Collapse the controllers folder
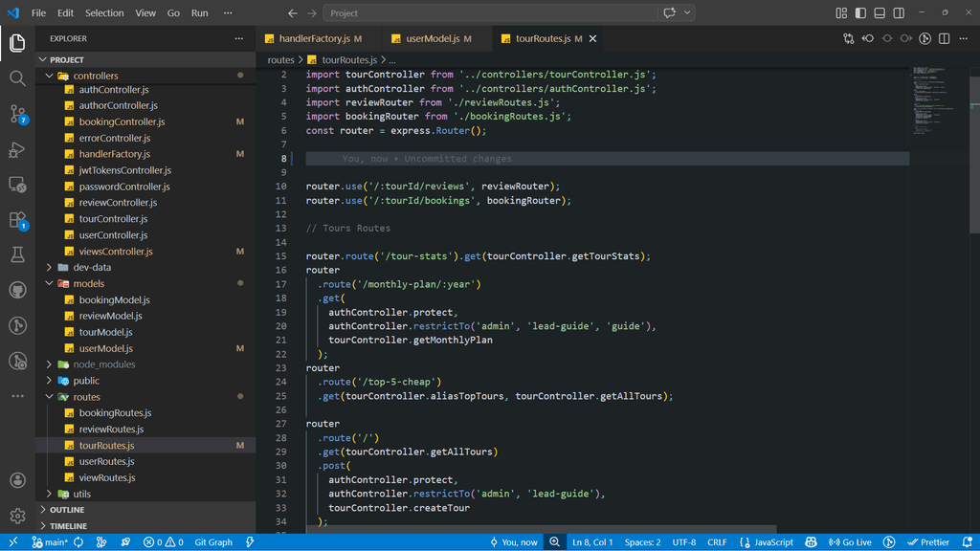980x551 pixels. pyautogui.click(x=96, y=76)
